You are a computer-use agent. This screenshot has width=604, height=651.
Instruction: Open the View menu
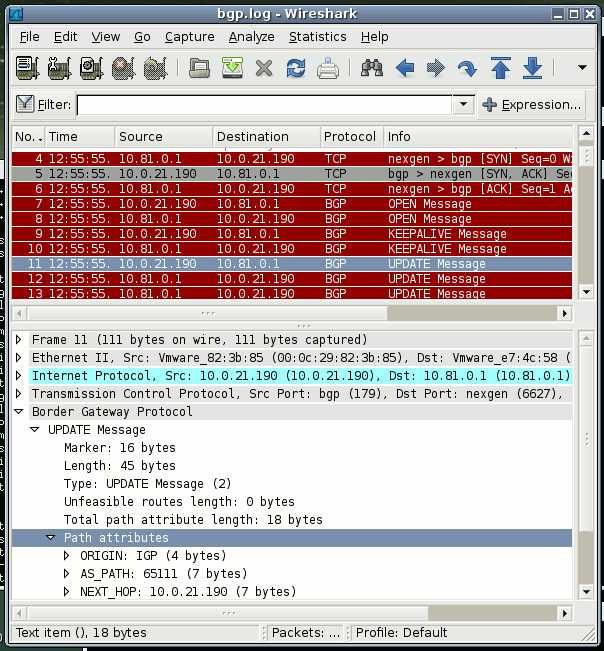pos(106,37)
